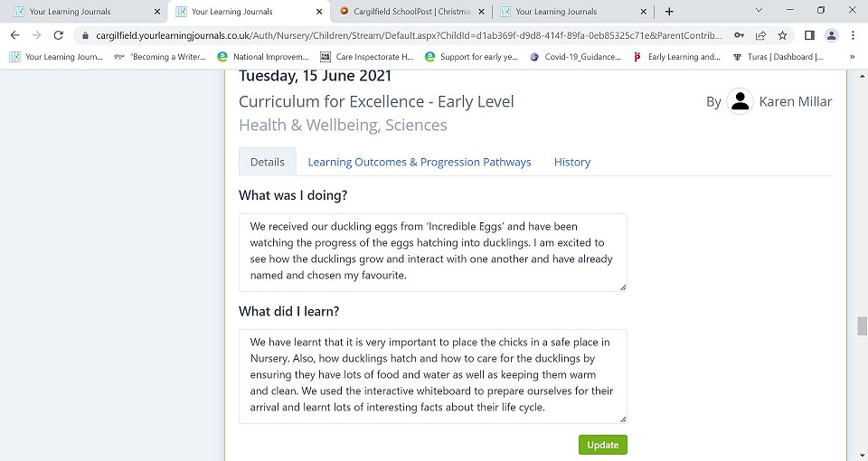The width and height of the screenshot is (868, 461).
Task: Close the Cargilfield SchoolPost tab
Action: 481,11
